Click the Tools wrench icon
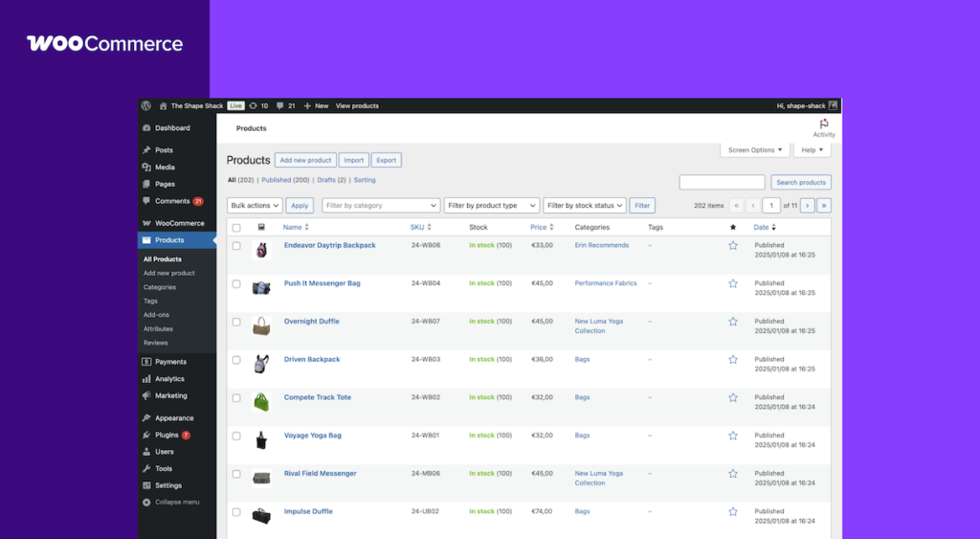This screenshot has width=980, height=539. (x=146, y=468)
